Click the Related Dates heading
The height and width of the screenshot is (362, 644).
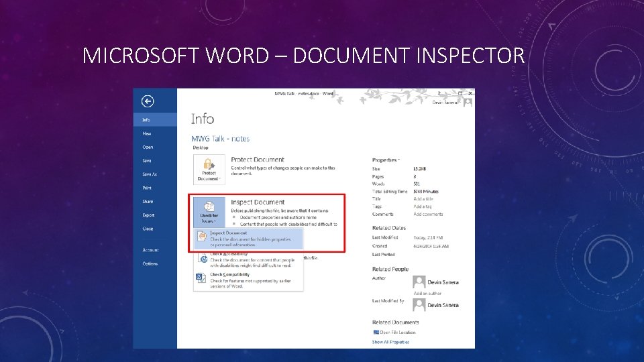point(389,228)
